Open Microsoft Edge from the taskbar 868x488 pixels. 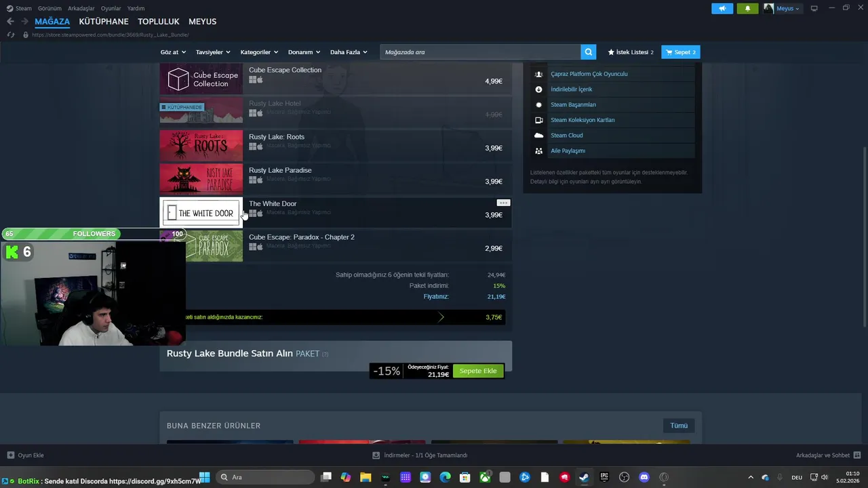pos(445,477)
